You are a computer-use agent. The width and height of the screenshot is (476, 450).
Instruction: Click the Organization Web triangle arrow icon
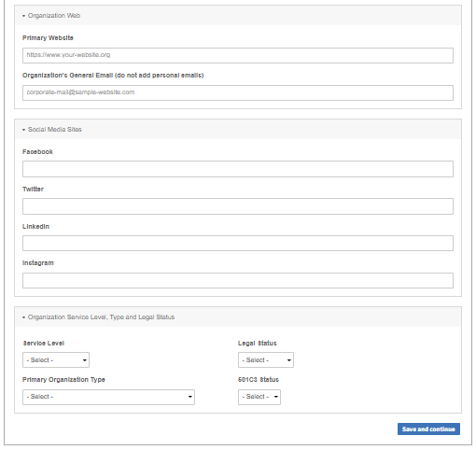click(23, 16)
